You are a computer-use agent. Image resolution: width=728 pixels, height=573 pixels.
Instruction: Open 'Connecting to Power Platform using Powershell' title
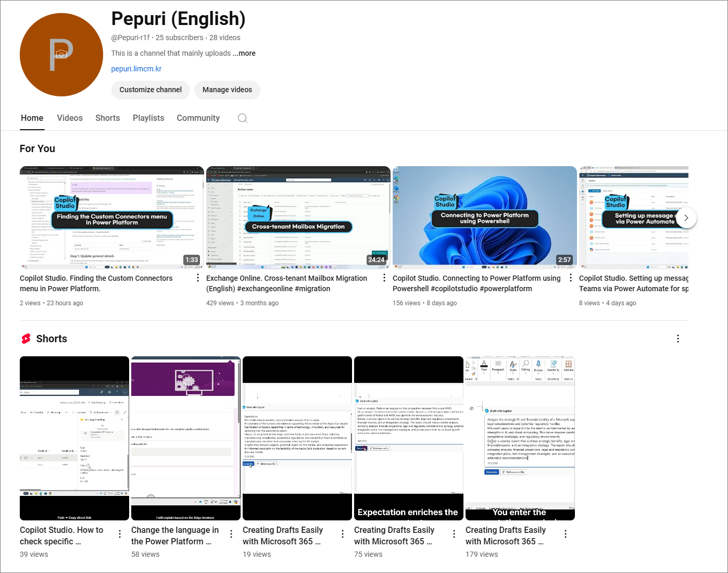(476, 283)
